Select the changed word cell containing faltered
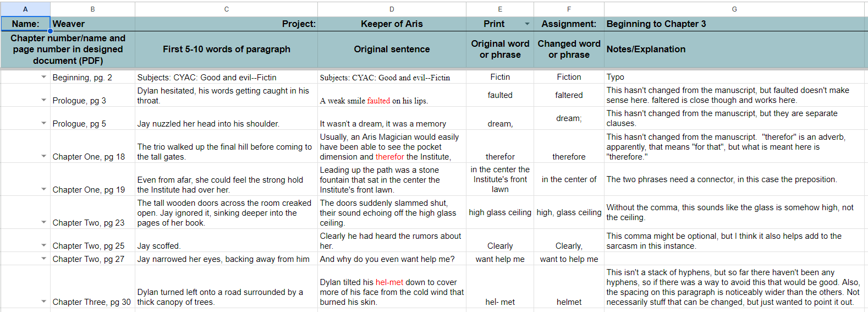 point(569,95)
